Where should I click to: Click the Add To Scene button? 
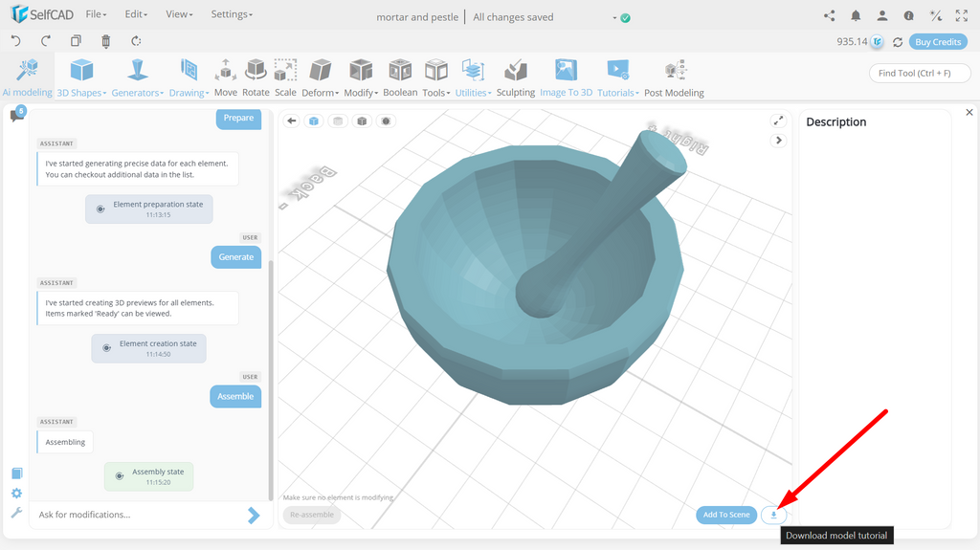pos(726,515)
